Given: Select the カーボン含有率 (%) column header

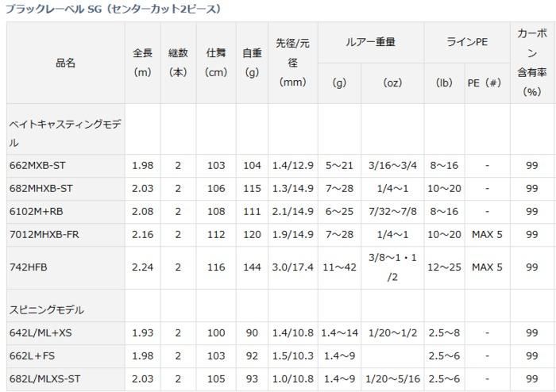Looking at the screenshot, I should click(x=531, y=63).
